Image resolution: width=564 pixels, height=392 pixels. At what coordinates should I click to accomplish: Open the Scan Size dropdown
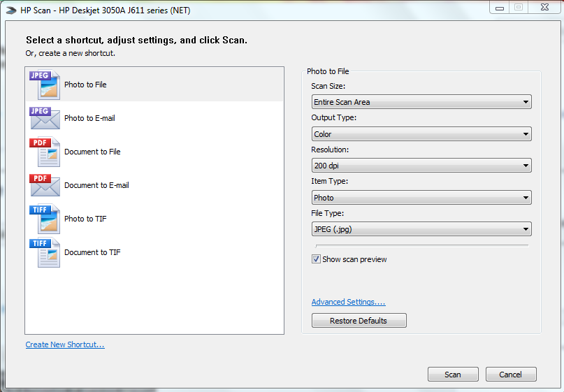421,102
